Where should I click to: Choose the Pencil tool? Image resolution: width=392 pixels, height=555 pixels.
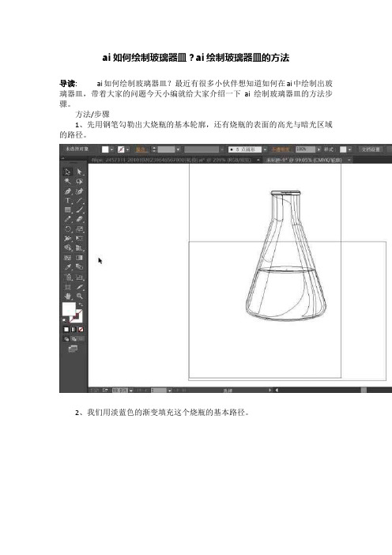pos(68,220)
